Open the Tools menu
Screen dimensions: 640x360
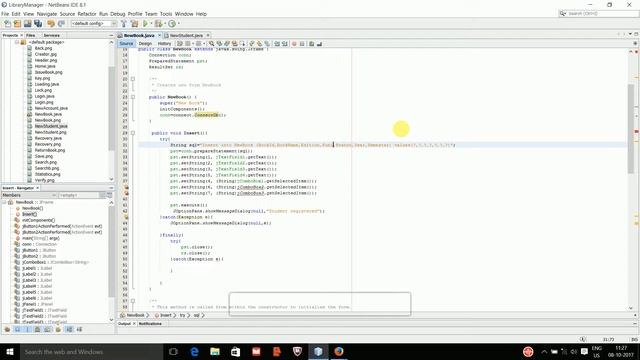pos(166,14)
